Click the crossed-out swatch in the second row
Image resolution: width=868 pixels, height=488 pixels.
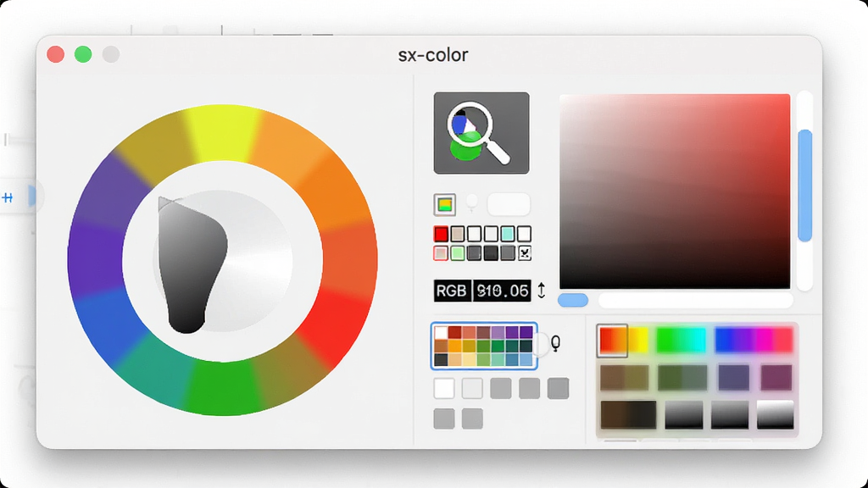click(524, 253)
